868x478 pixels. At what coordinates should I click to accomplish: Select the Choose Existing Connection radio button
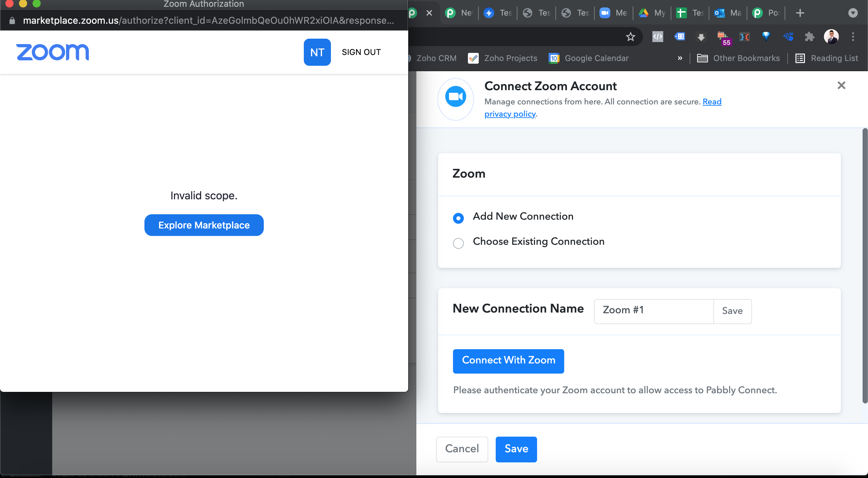point(458,243)
